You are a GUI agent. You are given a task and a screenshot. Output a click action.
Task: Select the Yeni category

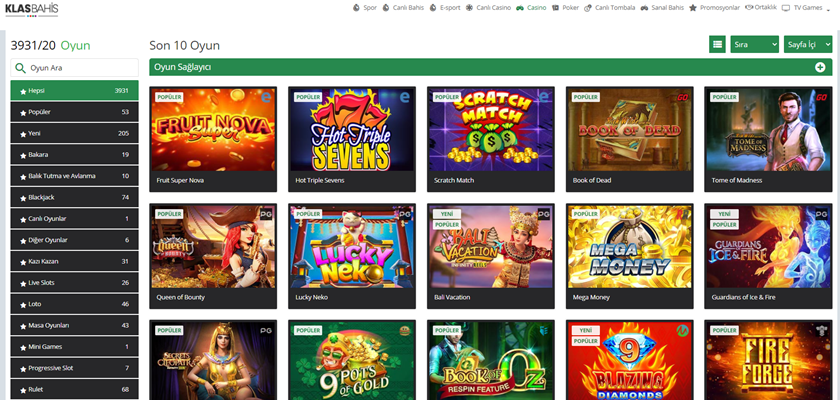click(x=74, y=133)
